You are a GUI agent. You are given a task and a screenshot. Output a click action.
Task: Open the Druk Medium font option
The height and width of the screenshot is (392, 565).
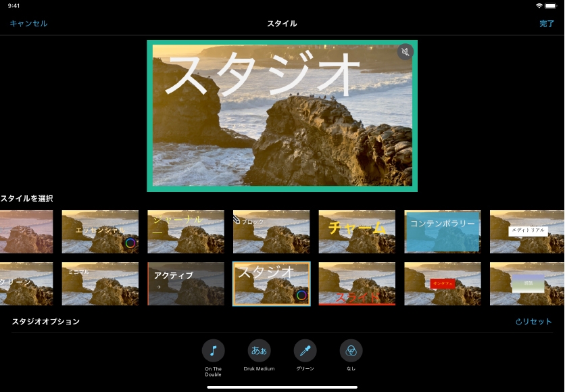[x=259, y=351]
